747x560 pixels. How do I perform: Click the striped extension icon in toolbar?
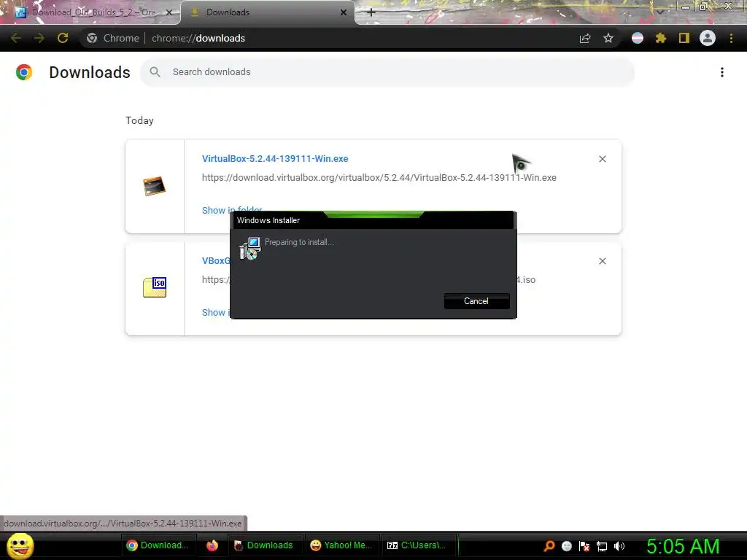[638, 38]
